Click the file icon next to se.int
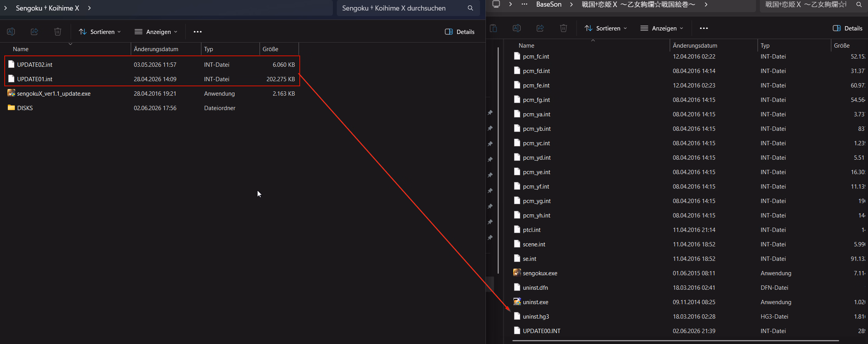 coord(517,258)
